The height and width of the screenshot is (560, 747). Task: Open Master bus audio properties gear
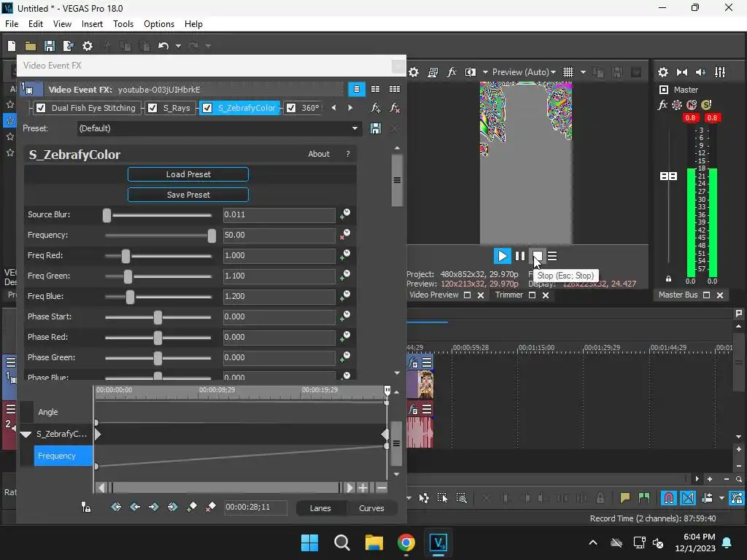tap(662, 72)
